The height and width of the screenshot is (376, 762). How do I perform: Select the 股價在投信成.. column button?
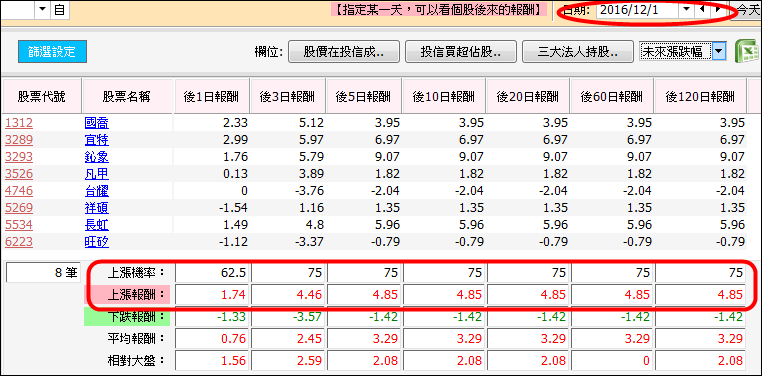click(344, 51)
